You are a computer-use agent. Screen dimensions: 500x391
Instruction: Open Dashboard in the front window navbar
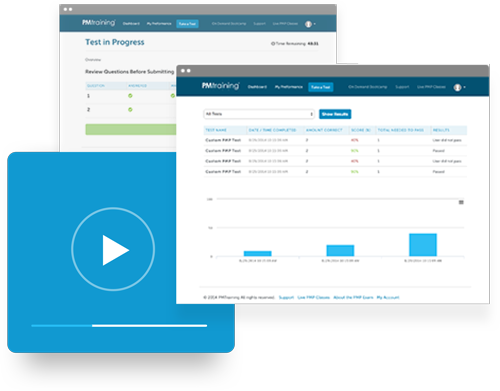257,87
